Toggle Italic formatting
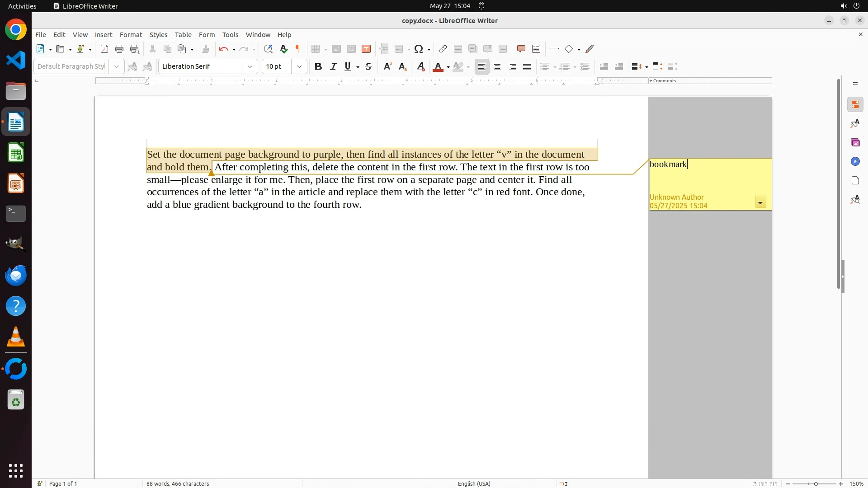Screen dimensions: 868x488 tap(333, 66)
